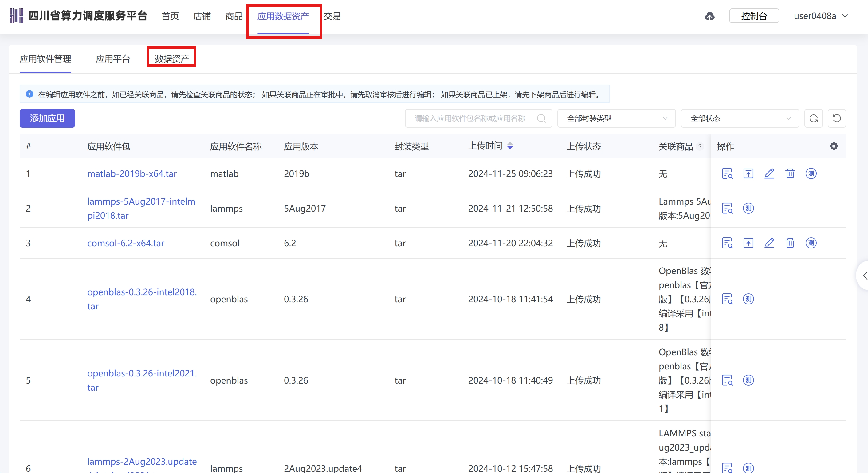The height and width of the screenshot is (473, 868).
Task: View details icon for openblas intel2018 row
Action: [727, 299]
